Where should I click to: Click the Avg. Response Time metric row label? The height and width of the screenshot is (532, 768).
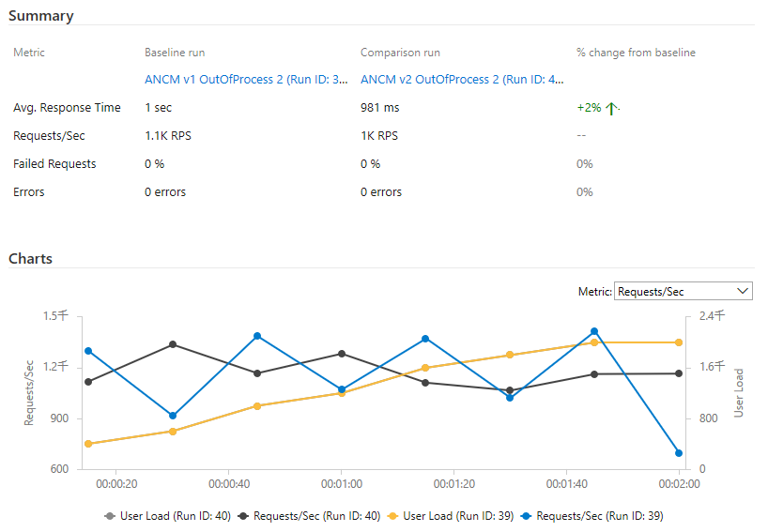67,108
